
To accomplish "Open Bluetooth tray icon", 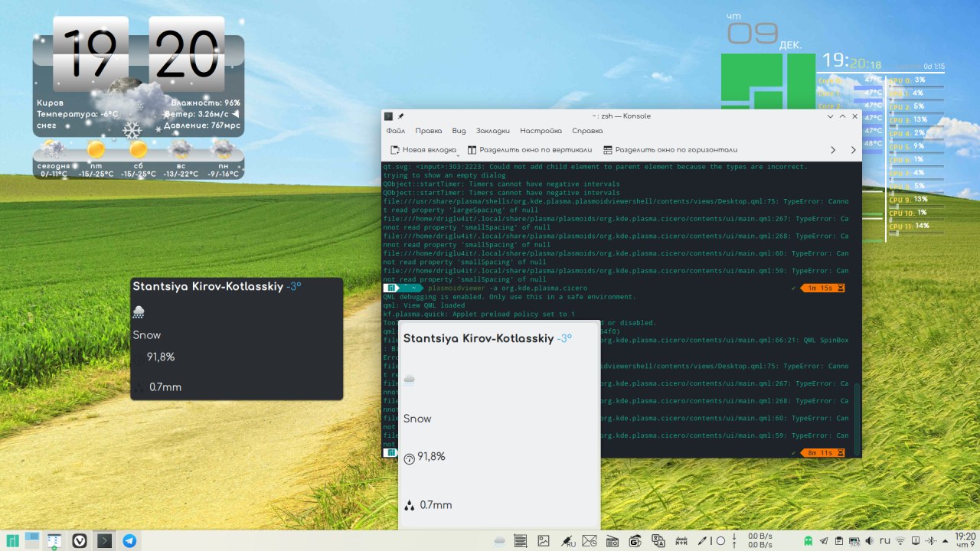I will tap(931, 540).
